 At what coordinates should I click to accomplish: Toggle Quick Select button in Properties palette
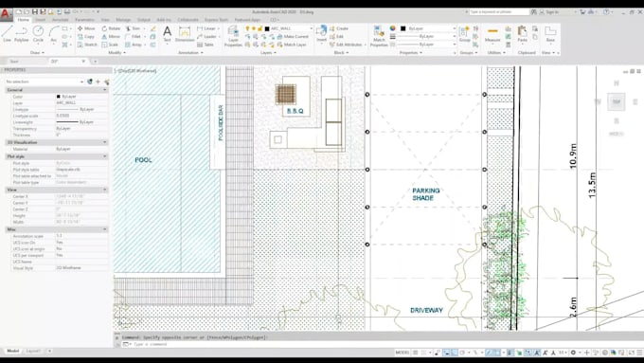[x=107, y=82]
